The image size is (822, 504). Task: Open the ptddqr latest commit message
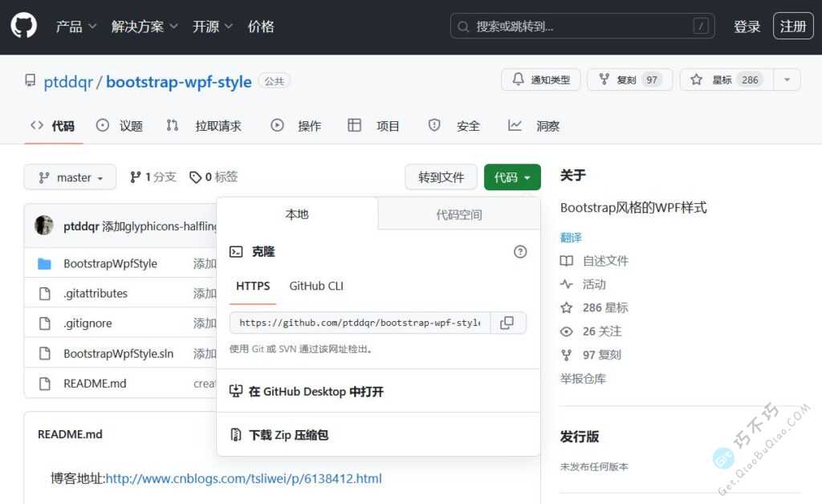pyautogui.click(x=160, y=226)
